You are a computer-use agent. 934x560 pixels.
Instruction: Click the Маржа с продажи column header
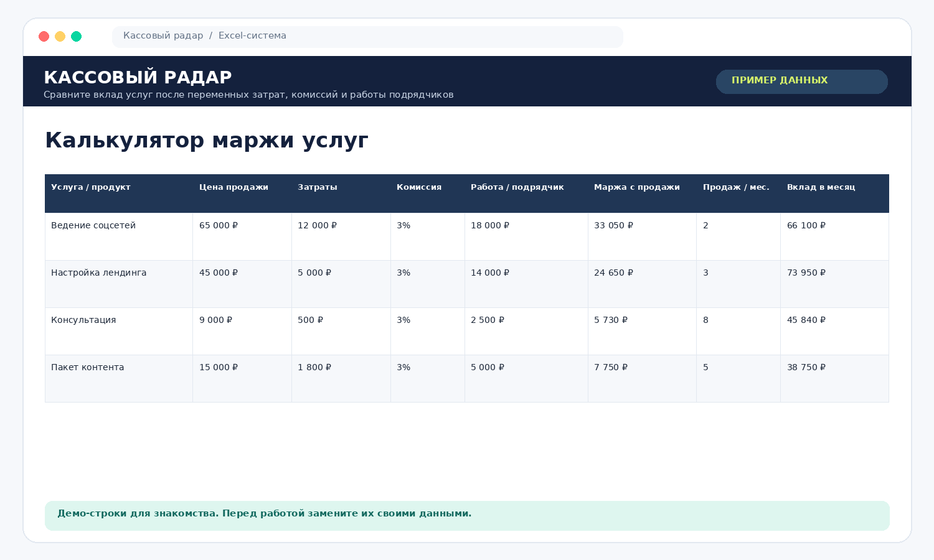pyautogui.click(x=643, y=194)
